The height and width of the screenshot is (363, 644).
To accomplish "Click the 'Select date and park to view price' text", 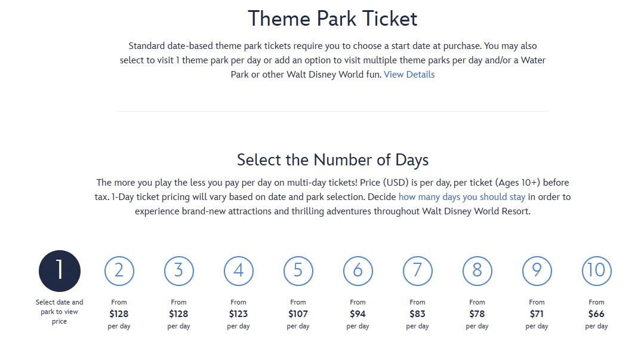I will click(x=60, y=312).
